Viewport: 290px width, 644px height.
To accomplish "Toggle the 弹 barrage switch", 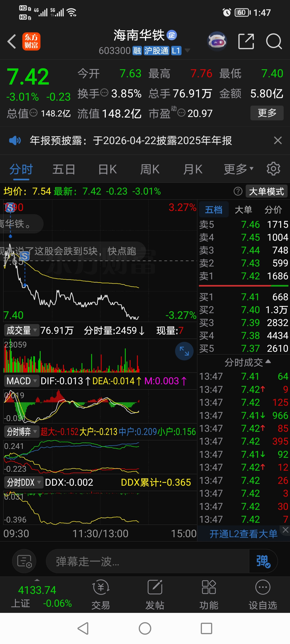I will click(263, 561).
